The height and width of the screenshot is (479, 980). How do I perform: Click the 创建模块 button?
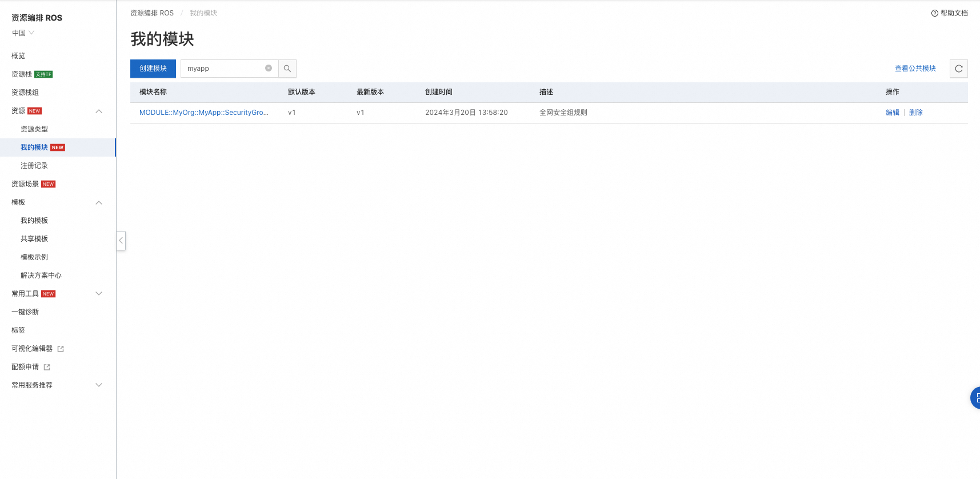point(153,69)
